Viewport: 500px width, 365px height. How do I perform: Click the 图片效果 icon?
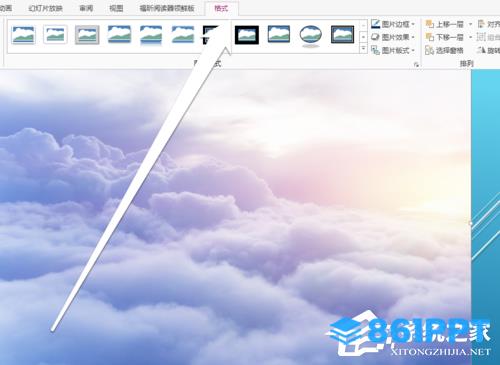pos(375,37)
